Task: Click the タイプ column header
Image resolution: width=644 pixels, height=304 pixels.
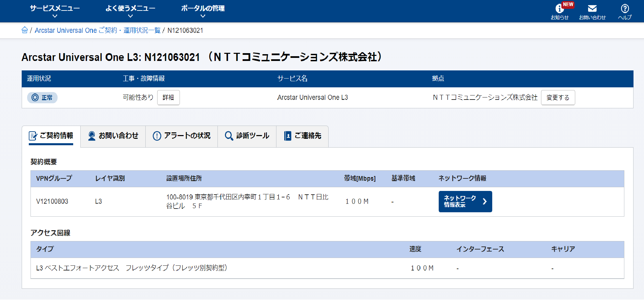Action: (45, 249)
